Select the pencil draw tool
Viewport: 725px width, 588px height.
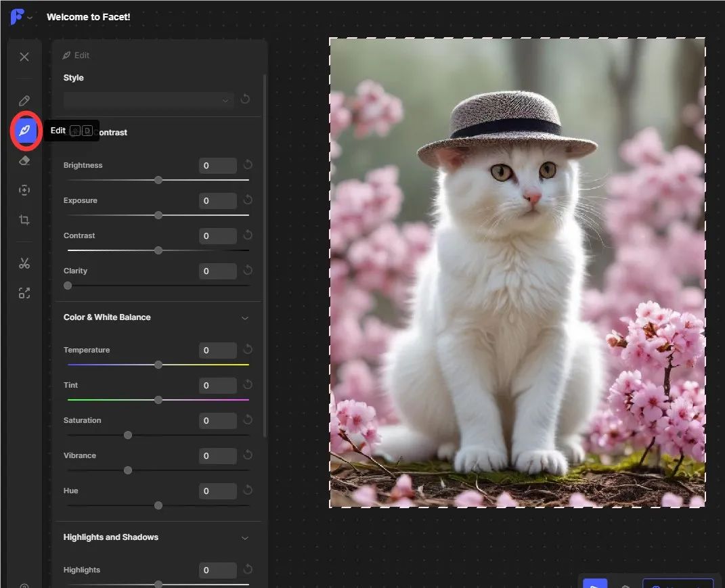(x=24, y=101)
